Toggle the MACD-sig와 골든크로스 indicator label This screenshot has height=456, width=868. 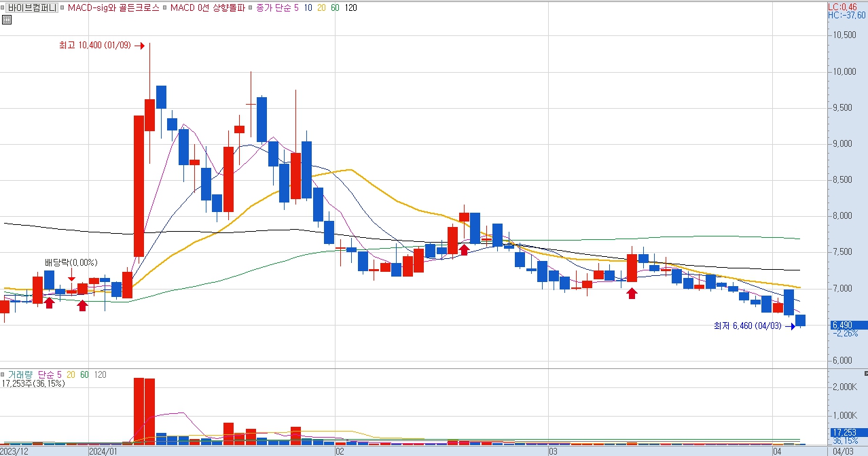(x=113, y=7)
